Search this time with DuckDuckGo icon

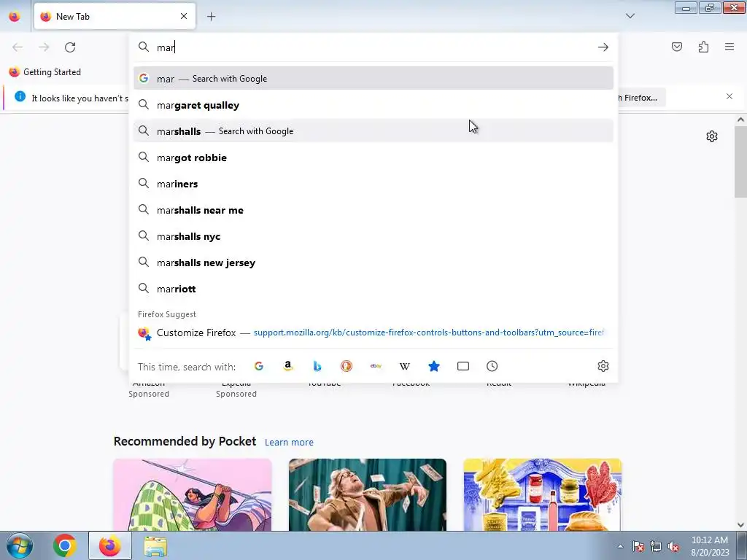pos(347,366)
